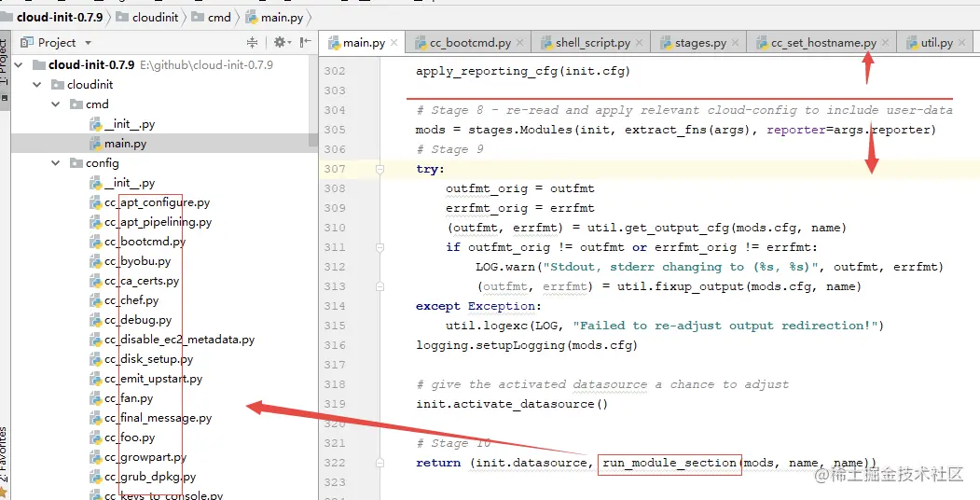Click folder icon of the config directory
The height and width of the screenshot is (500, 980).
pyautogui.click(x=76, y=163)
